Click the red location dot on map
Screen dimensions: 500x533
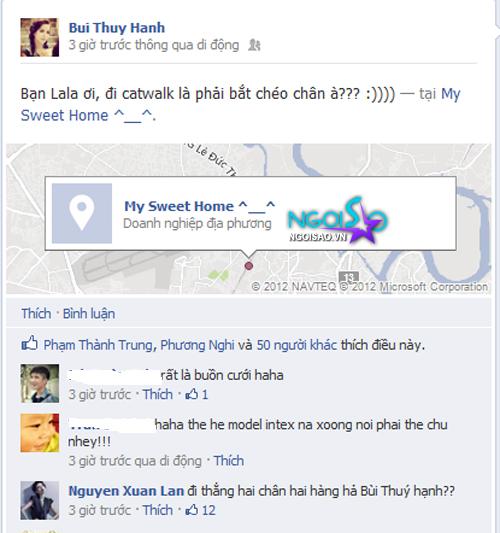coord(249,266)
